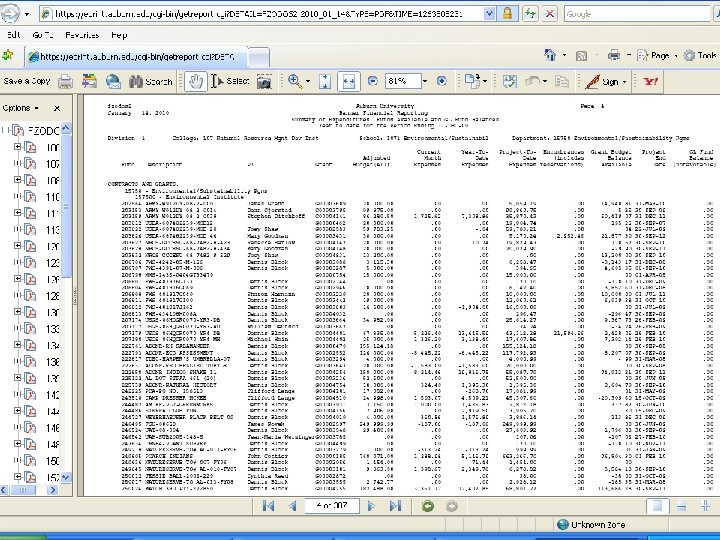Click the green previous view button
Viewport: 720px width, 540px height.
coord(428,506)
